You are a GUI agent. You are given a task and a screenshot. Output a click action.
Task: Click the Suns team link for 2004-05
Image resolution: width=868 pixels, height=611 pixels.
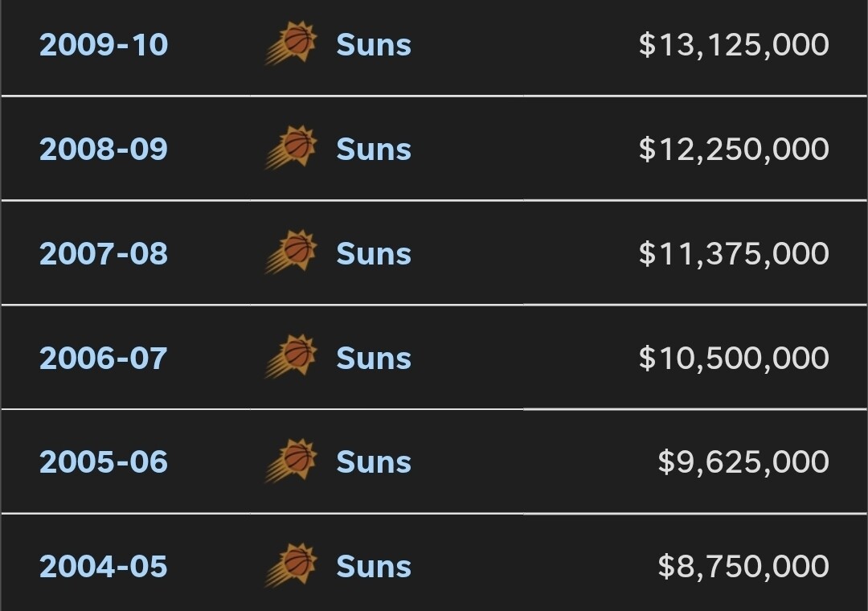point(374,567)
